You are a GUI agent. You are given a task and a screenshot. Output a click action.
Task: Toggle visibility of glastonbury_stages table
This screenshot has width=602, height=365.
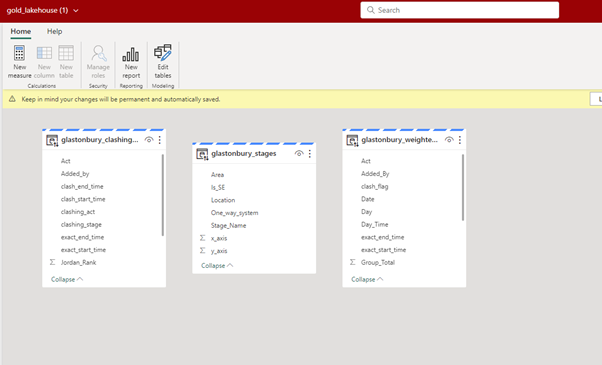click(299, 154)
